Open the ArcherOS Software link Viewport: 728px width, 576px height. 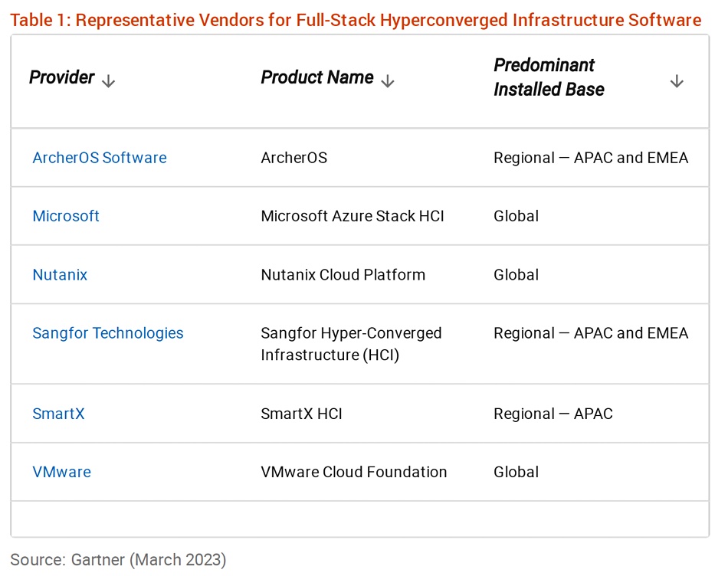(100, 158)
